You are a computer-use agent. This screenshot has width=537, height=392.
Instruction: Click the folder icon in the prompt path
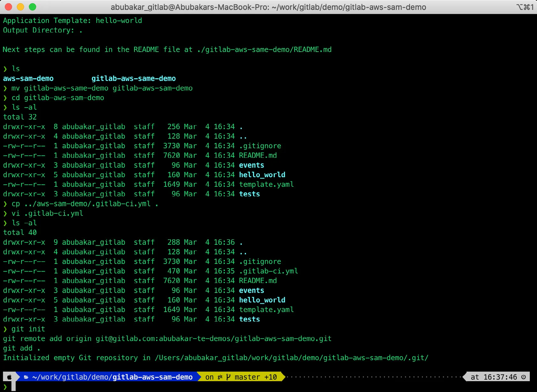click(x=26, y=377)
